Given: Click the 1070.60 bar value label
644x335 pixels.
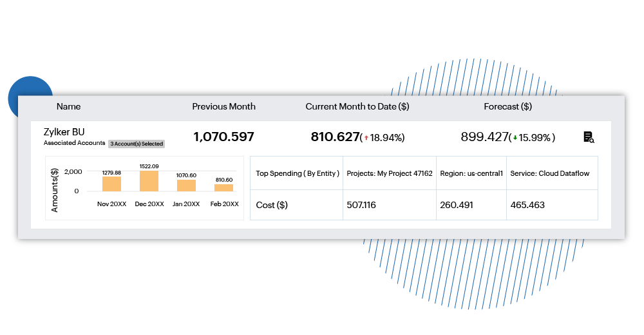Looking at the screenshot, I should coord(187,175).
